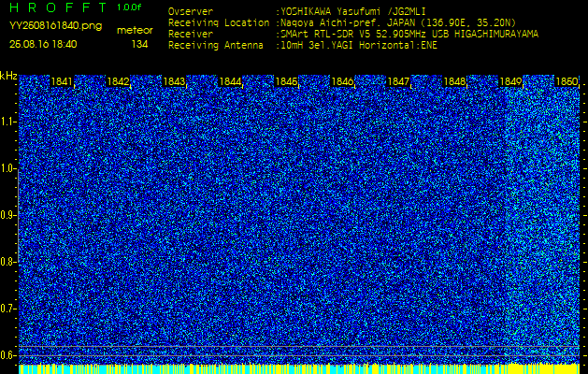Select the 10mH 3el.YAGI antenna text
The image size is (588, 374).
coord(358,46)
